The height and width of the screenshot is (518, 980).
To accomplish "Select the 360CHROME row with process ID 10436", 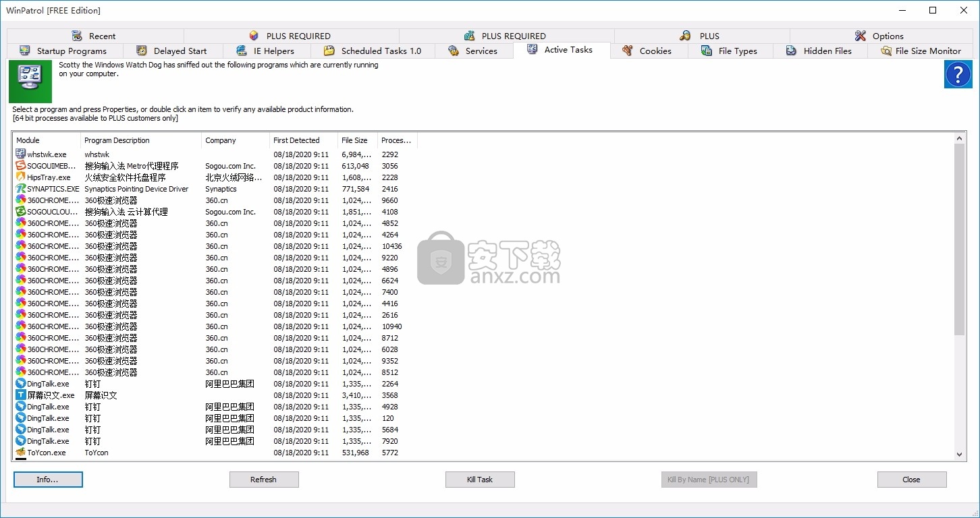I will [x=215, y=246].
